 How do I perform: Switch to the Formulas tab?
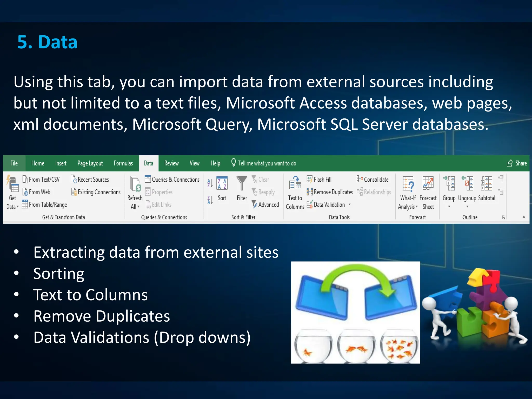(x=123, y=163)
